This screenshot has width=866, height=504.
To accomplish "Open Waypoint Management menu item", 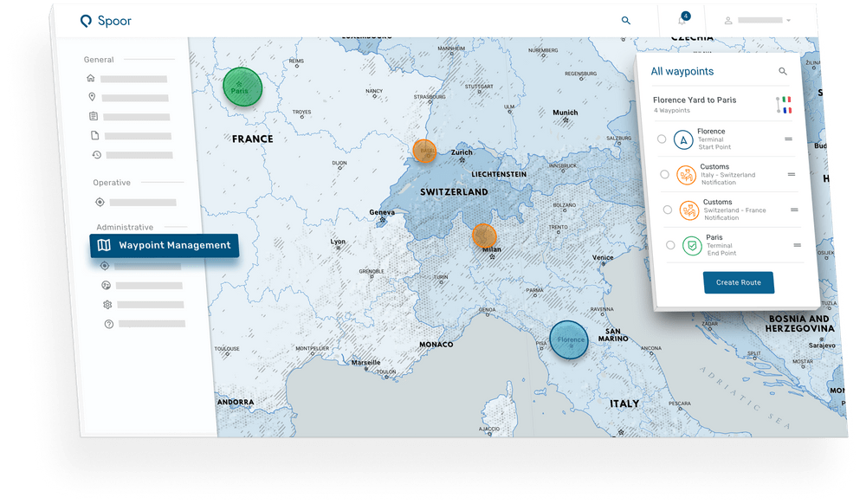I will [x=164, y=245].
